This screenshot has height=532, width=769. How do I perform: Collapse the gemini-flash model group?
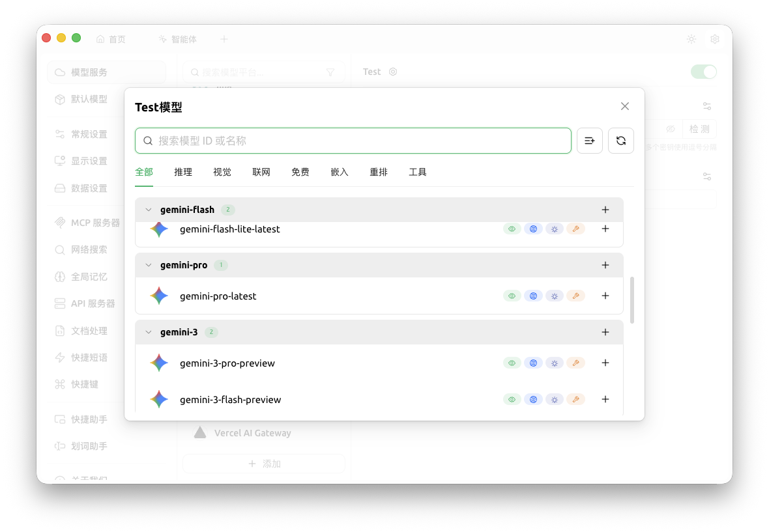148,210
